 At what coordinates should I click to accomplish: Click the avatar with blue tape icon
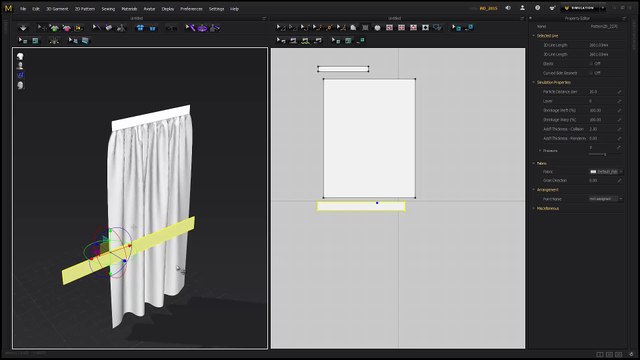coord(215,28)
